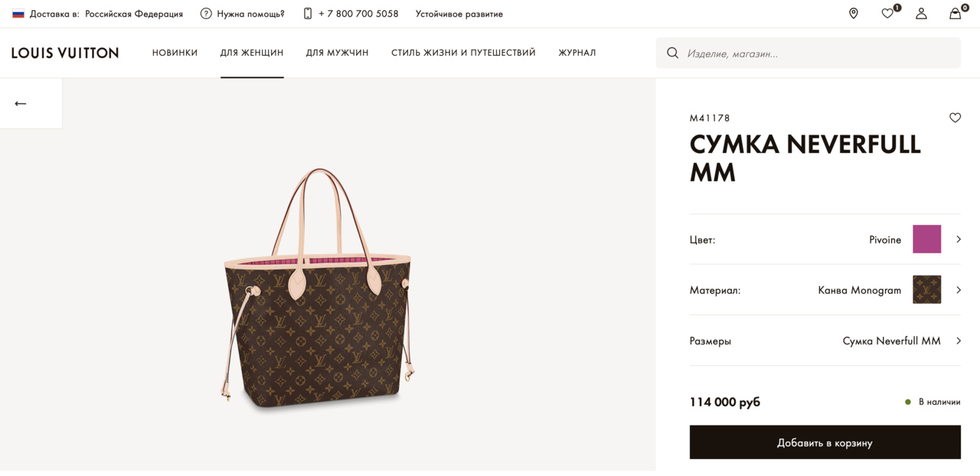Expand the sizes options chevron

[958, 341]
